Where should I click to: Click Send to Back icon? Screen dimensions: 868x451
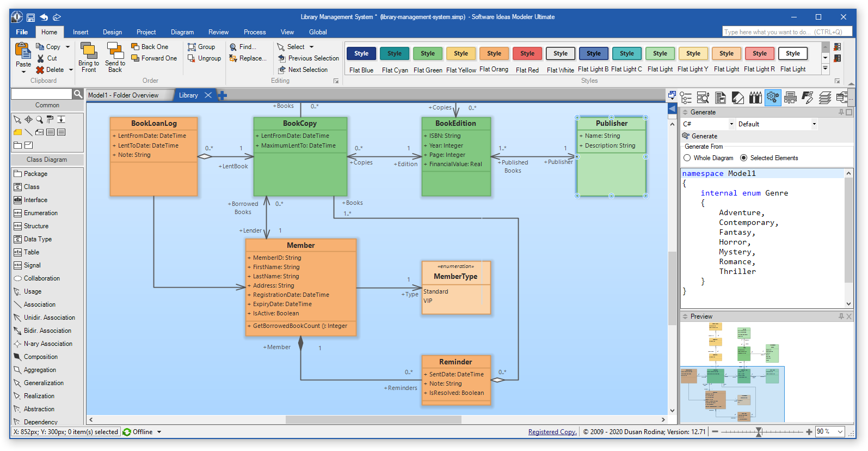115,51
